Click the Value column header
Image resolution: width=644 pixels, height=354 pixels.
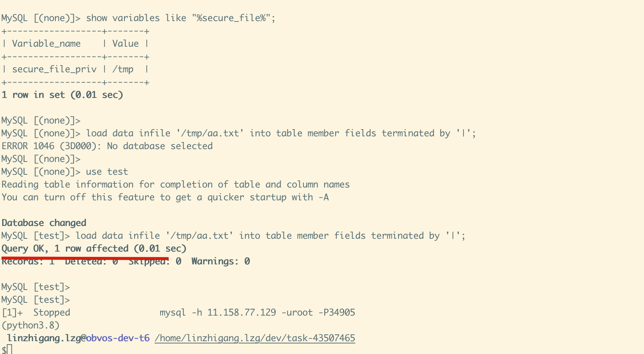coord(126,44)
